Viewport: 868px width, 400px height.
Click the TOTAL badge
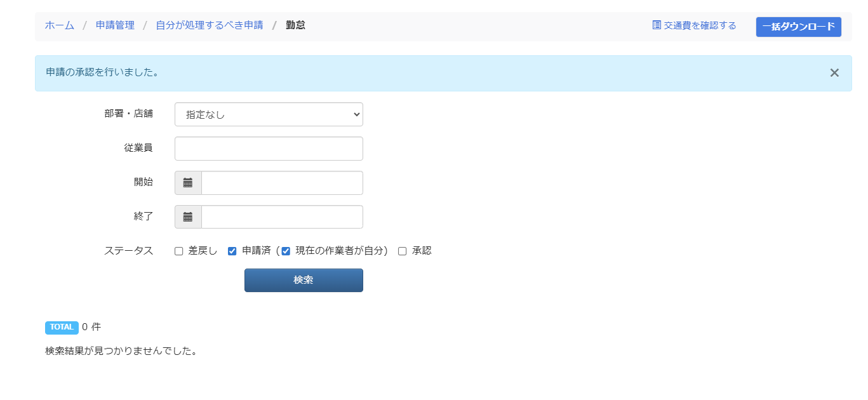[x=62, y=328]
